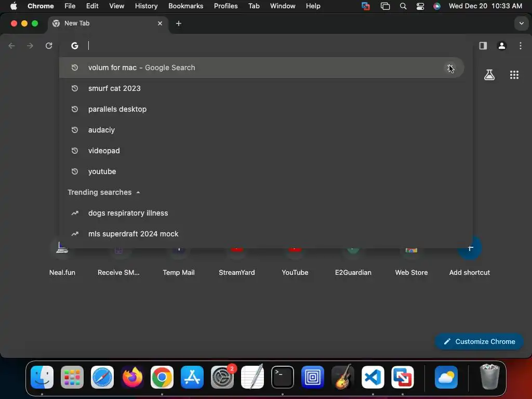The height and width of the screenshot is (399, 532).
Task: Open the Neal.fun shortcut
Action: (x=62, y=260)
